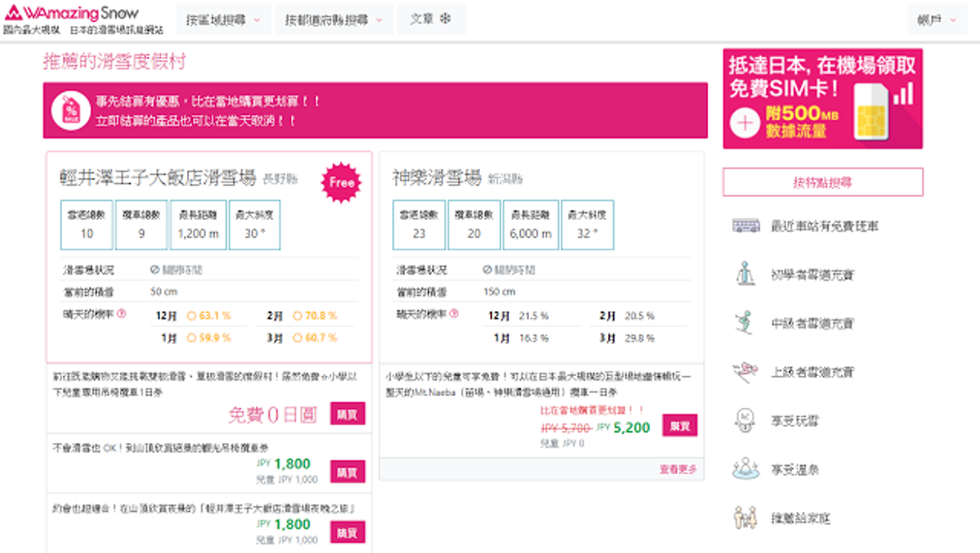Click the 按特點搜尋 search by feature button
980x553 pixels.
[x=822, y=183]
